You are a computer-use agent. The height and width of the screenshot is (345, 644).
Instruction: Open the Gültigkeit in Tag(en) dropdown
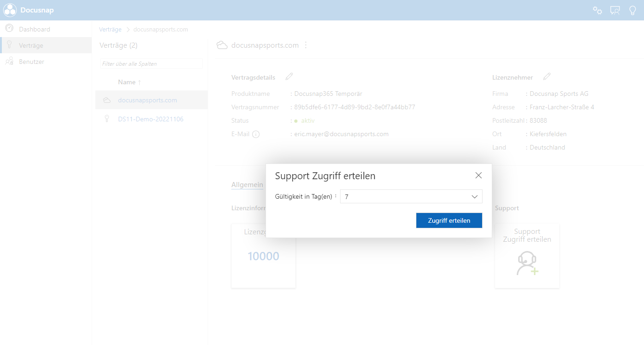pos(474,196)
